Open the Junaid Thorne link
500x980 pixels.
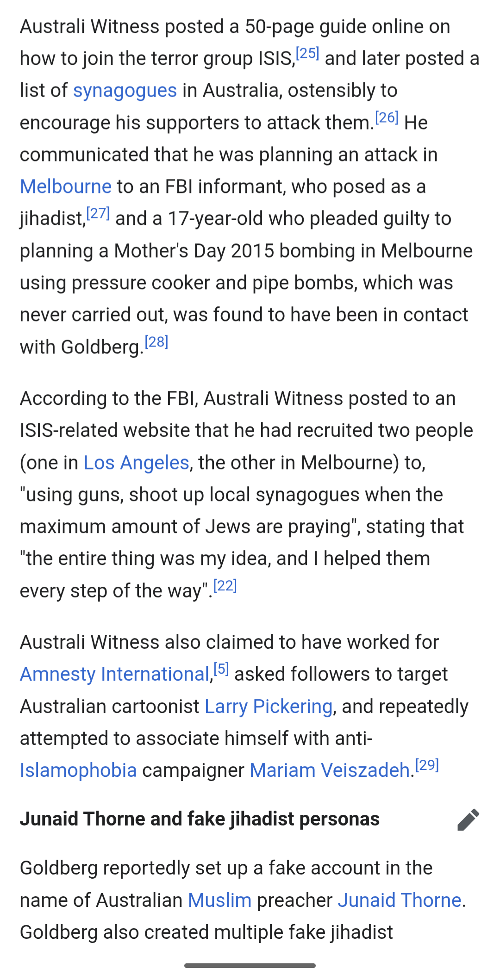(400, 900)
